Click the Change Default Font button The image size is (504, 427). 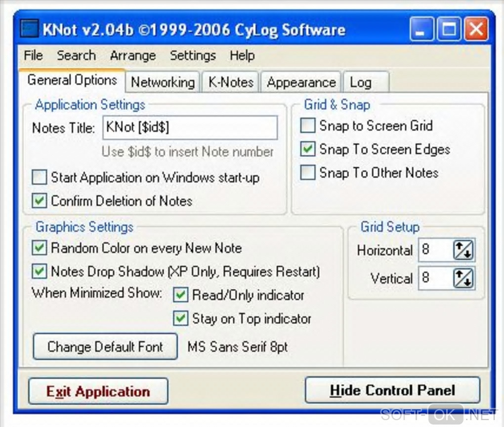(105, 347)
